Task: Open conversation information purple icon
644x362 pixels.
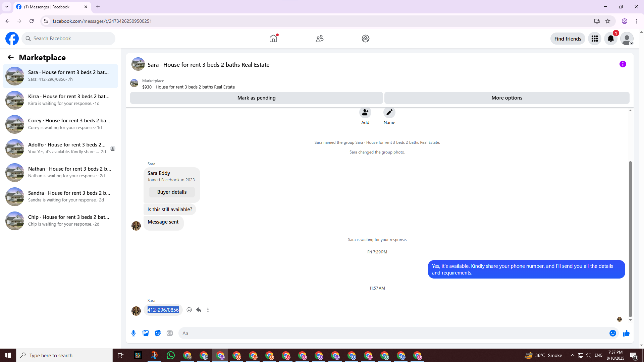Action: pos(623,64)
